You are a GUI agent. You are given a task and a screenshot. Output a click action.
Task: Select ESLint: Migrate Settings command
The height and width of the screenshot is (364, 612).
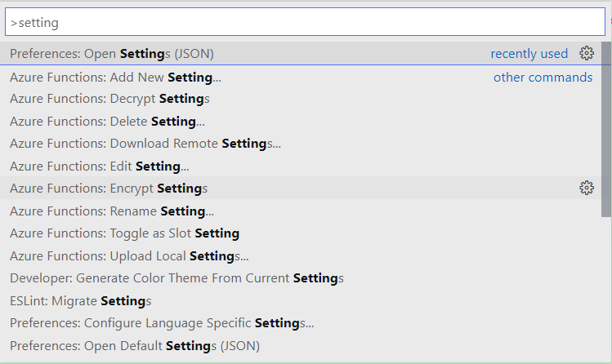click(x=301, y=300)
